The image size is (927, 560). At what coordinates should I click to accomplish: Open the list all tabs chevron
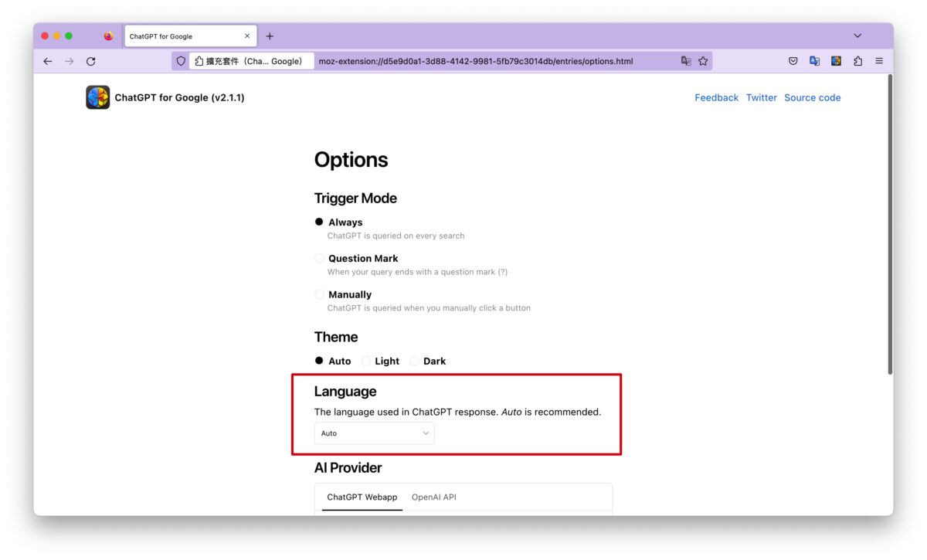pos(857,36)
